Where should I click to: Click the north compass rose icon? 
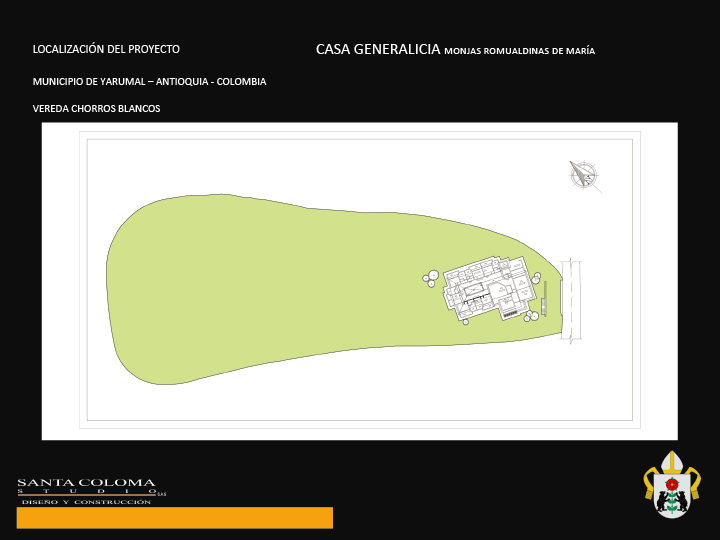click(584, 175)
